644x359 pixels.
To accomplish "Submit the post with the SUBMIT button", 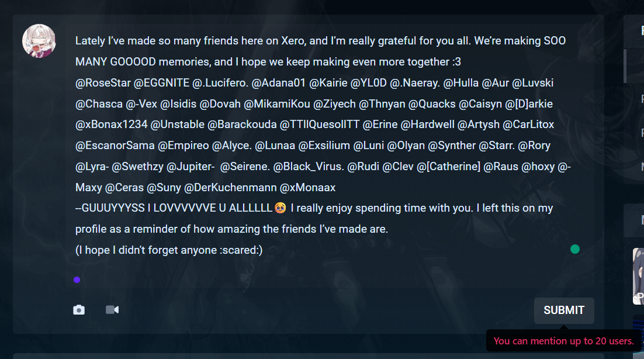I will coord(564,310).
